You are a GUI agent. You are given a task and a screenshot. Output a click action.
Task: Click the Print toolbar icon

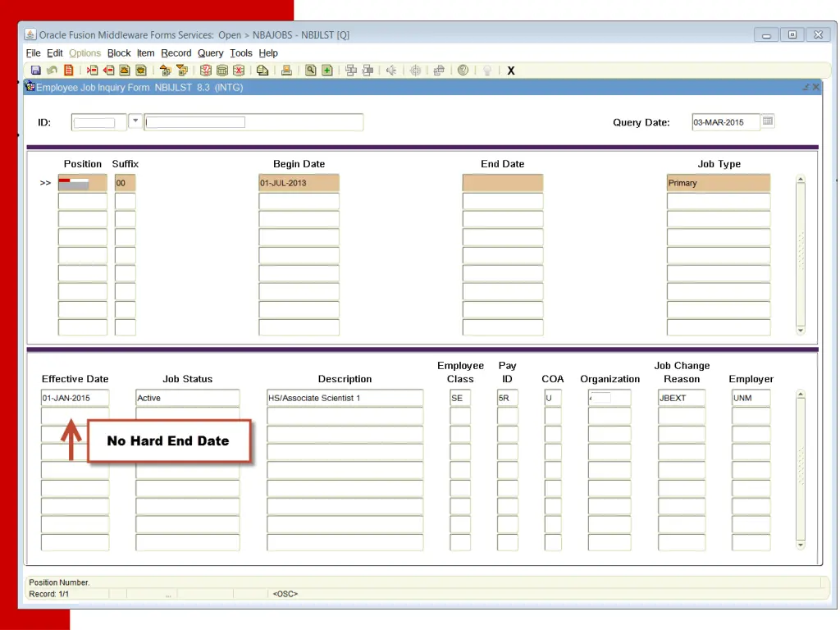tap(286, 71)
